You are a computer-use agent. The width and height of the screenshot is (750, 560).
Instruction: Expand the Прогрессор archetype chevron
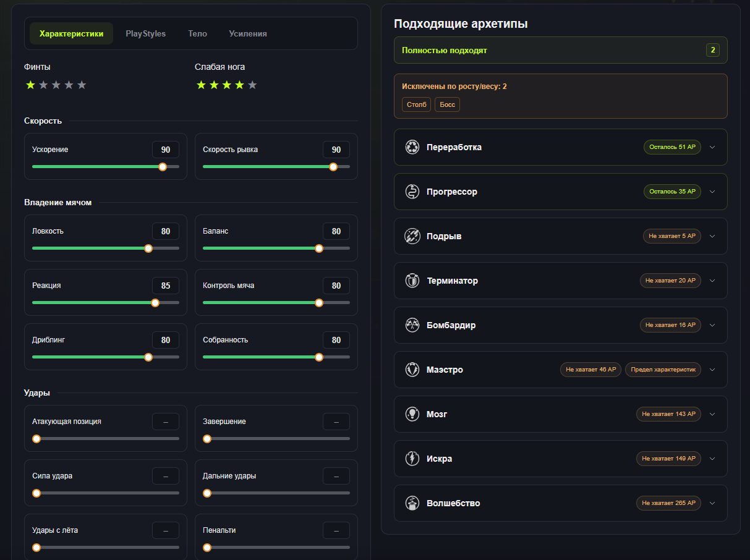click(712, 192)
